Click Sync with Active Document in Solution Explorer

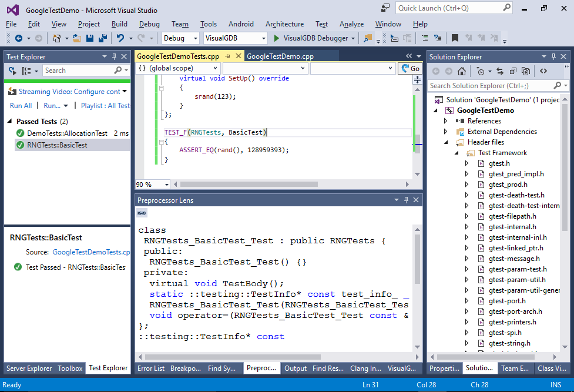[x=500, y=71]
